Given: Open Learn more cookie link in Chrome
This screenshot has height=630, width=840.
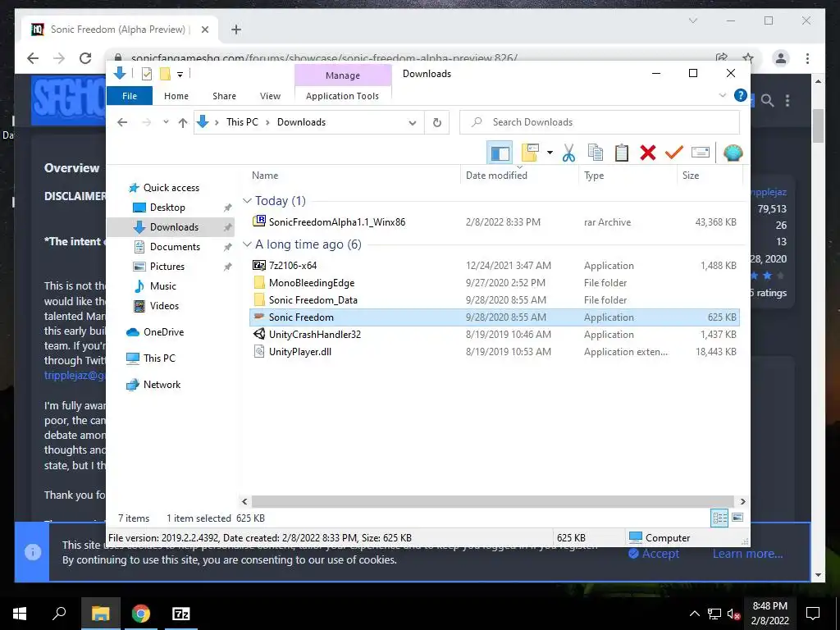Looking at the screenshot, I should pos(747,554).
